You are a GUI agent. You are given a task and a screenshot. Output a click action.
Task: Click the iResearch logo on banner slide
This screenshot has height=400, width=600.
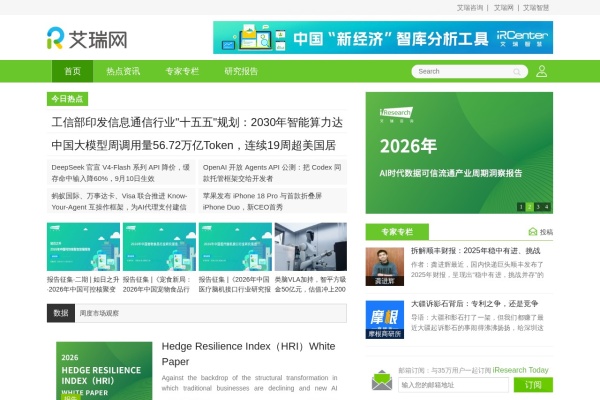click(x=396, y=114)
